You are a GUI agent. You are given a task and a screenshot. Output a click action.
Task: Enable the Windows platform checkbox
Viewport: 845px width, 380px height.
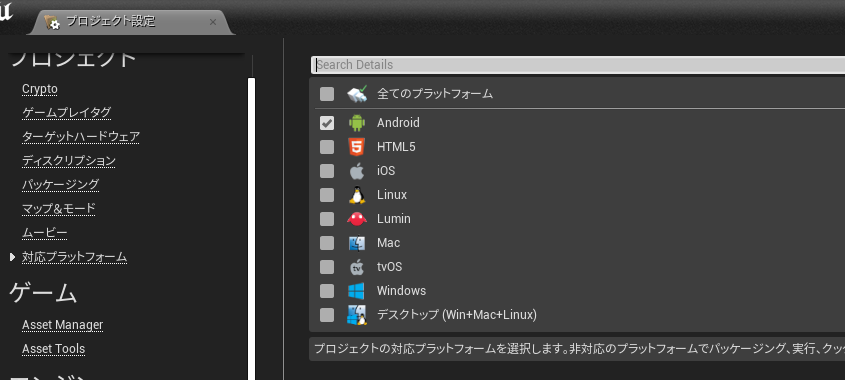pos(327,291)
